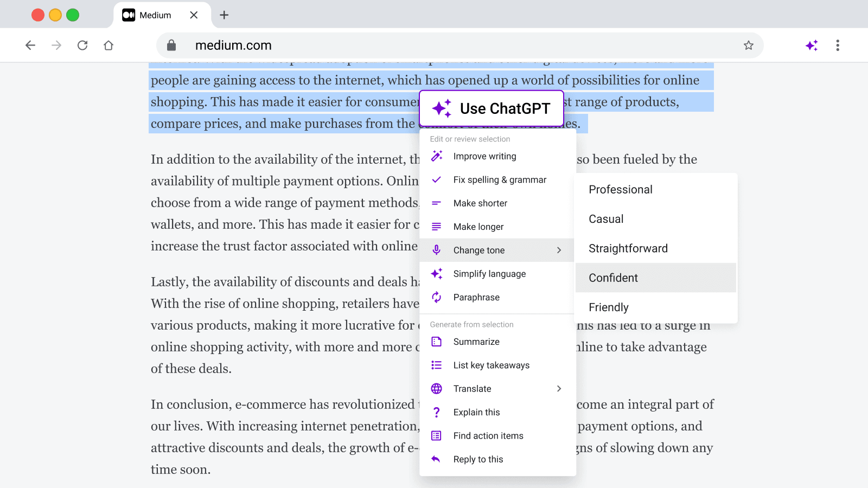
Task: Open a new browser tab
Action: (224, 15)
